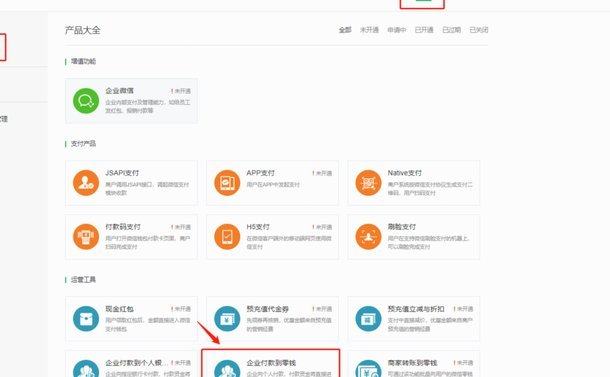
Task: Open the 付款码支付 product title
Action: (123, 226)
